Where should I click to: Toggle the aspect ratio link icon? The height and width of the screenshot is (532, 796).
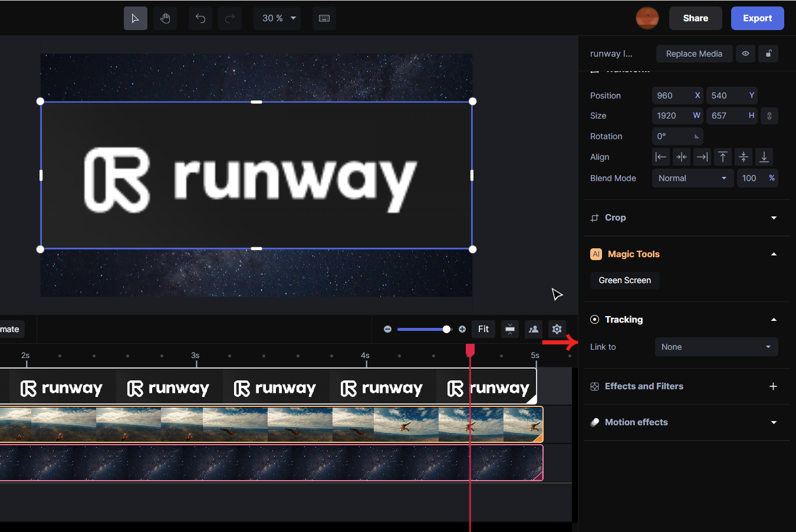point(769,116)
